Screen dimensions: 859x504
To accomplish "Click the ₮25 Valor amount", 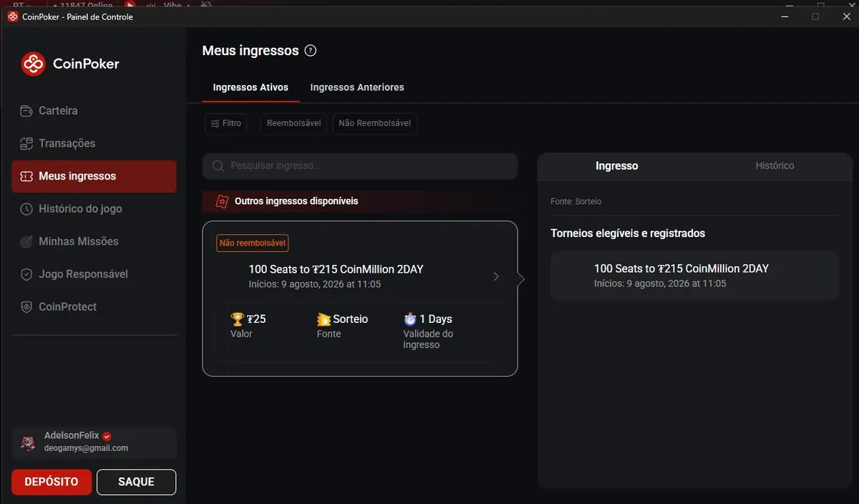I will pos(256,319).
